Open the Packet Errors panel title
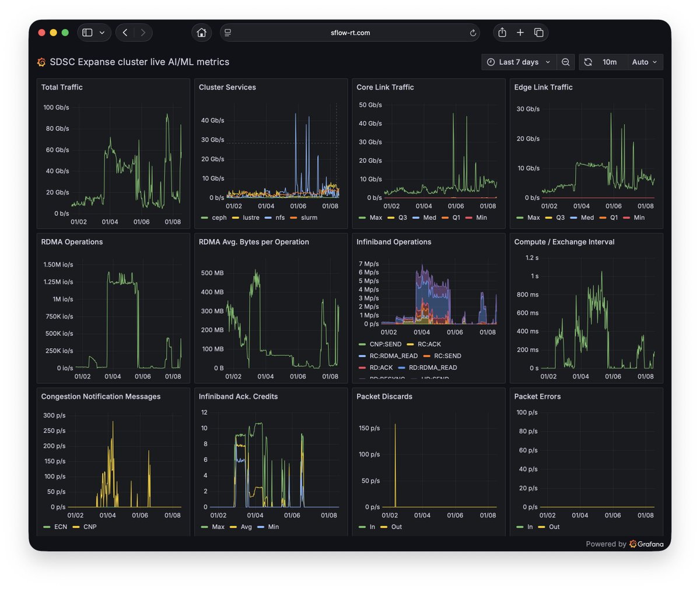700x589 pixels. click(537, 396)
